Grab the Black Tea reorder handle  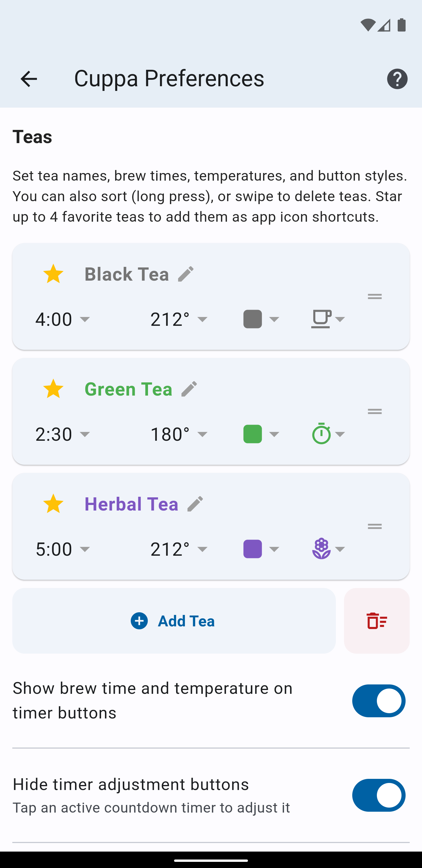point(375,296)
